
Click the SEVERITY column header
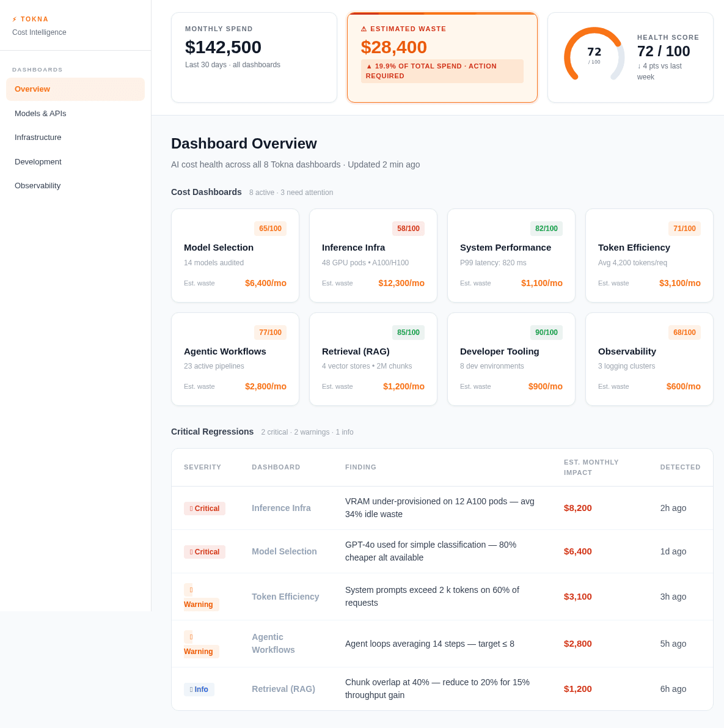[x=202, y=467]
